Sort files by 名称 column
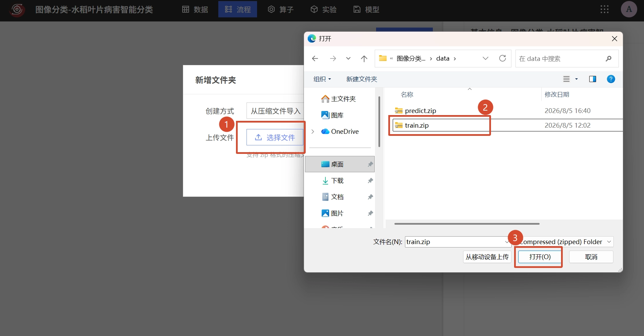 point(407,95)
